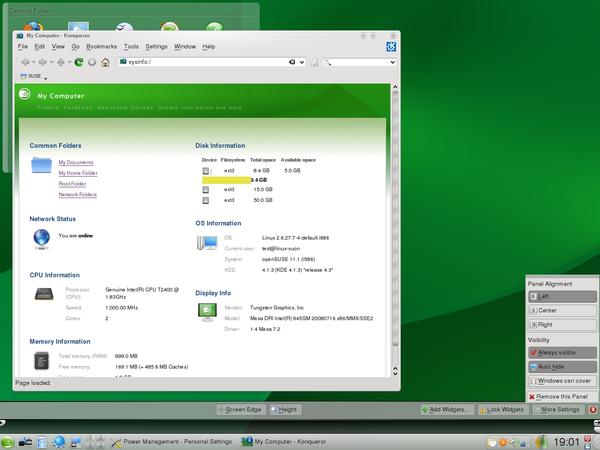Set panel alignment to Center

pyautogui.click(x=562, y=311)
